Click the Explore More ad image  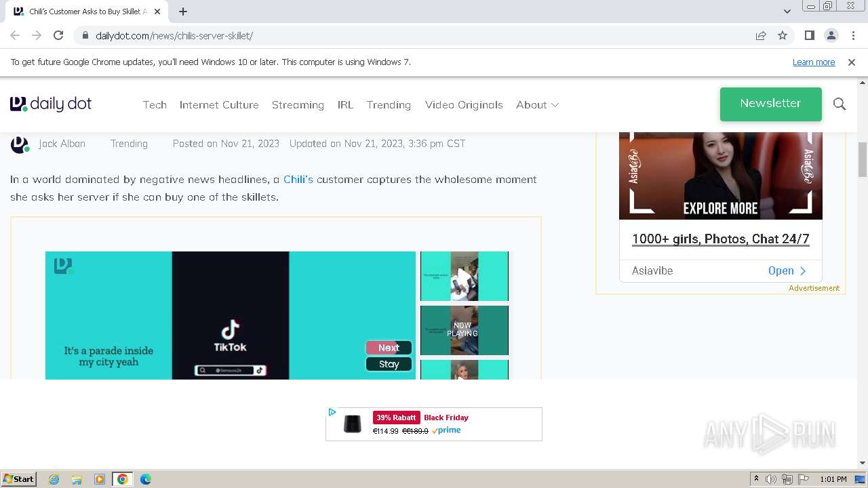click(x=721, y=176)
